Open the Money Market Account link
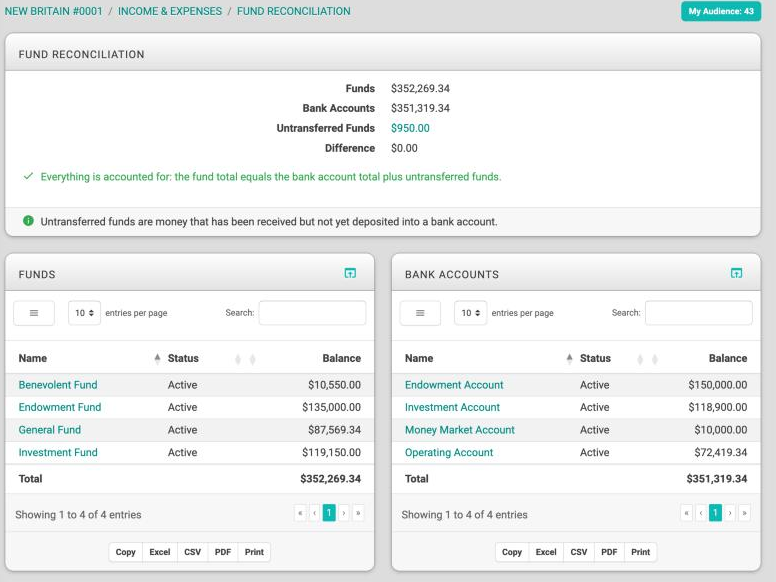 [460, 430]
